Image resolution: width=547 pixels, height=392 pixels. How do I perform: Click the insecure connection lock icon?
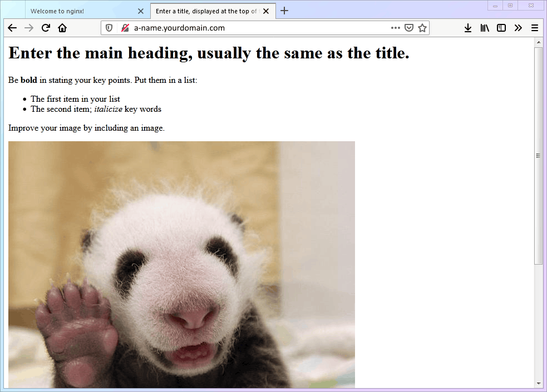(x=124, y=28)
